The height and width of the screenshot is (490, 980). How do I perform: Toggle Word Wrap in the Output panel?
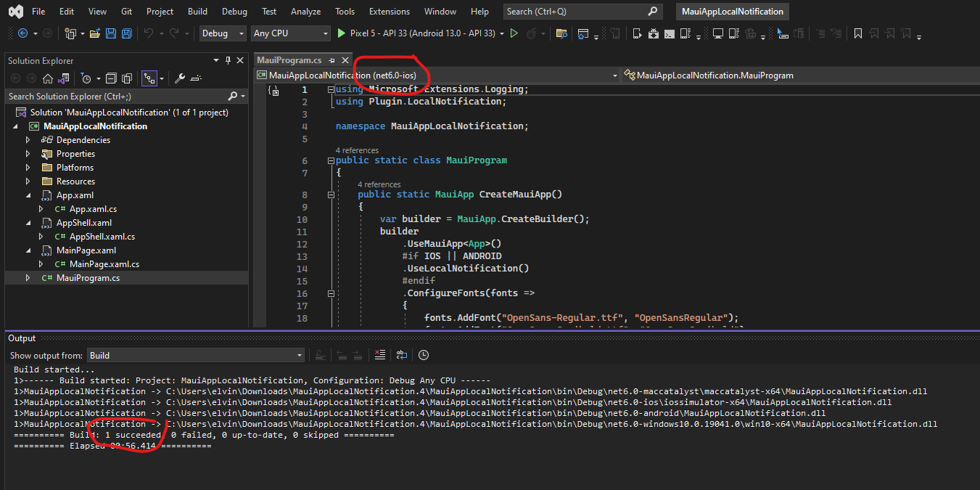(x=402, y=355)
